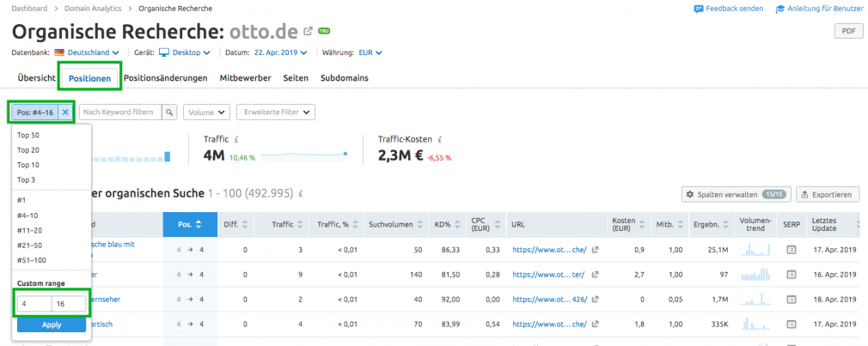Viewport: 868px width, 346px height.
Task: Open the Gerät Desktop dropdown
Action: (185, 53)
